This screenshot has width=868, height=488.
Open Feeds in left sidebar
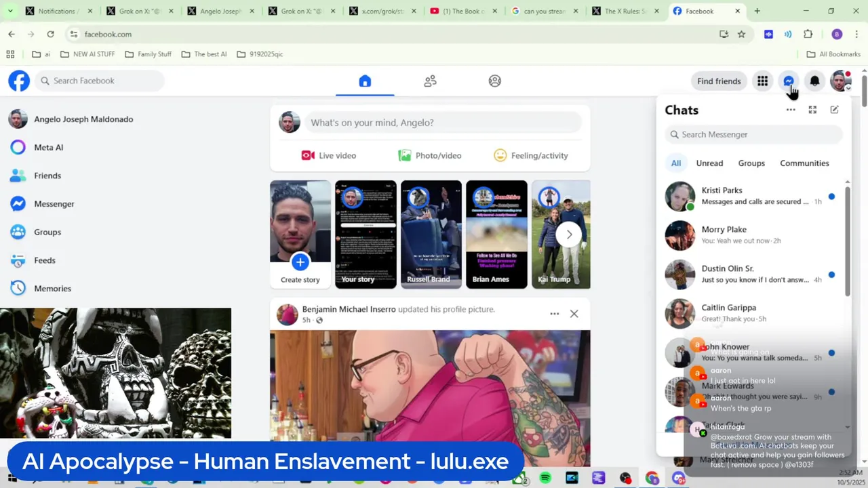[45, 260]
